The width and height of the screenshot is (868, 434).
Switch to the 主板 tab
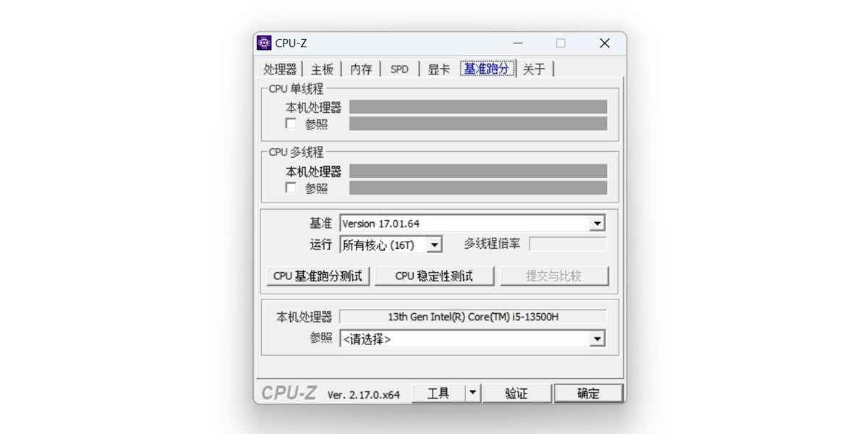(322, 69)
